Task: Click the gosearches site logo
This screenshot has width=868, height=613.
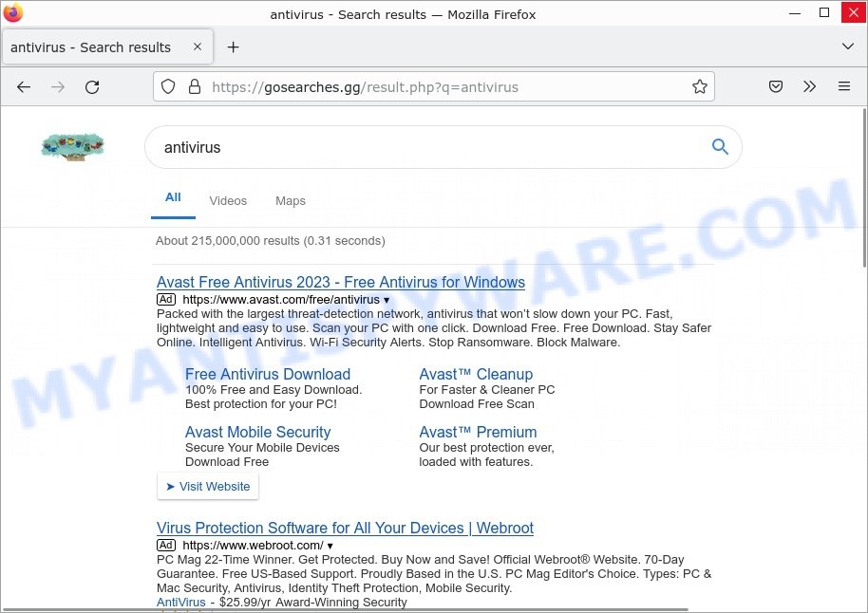Action: (72, 147)
